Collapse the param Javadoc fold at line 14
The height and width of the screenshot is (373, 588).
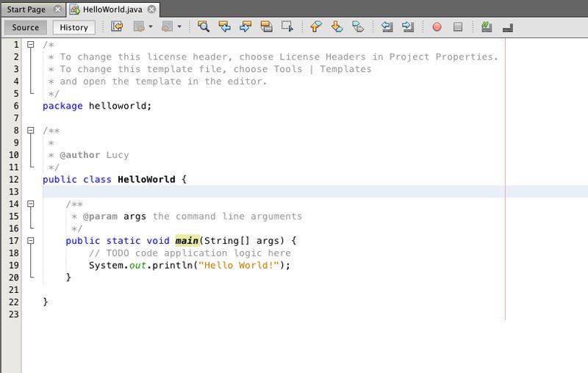pos(31,203)
